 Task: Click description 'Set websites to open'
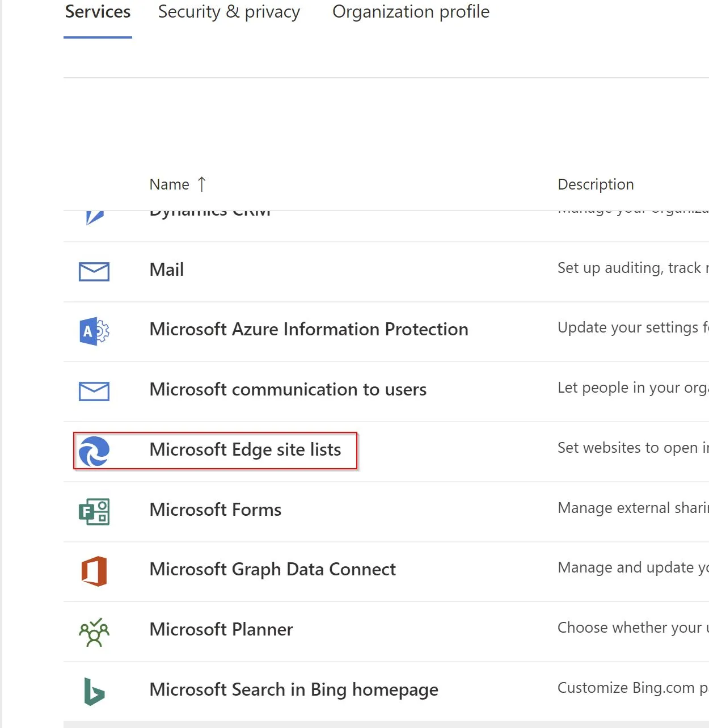point(633,448)
